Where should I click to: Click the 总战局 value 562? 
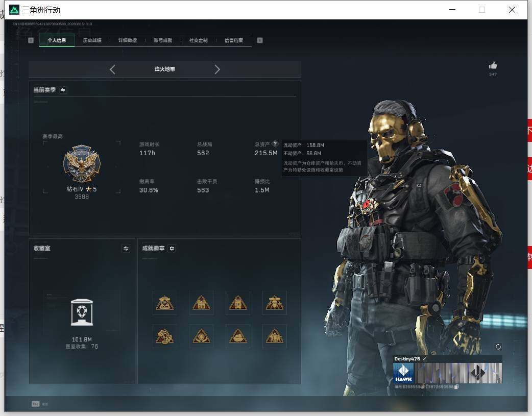(x=203, y=153)
